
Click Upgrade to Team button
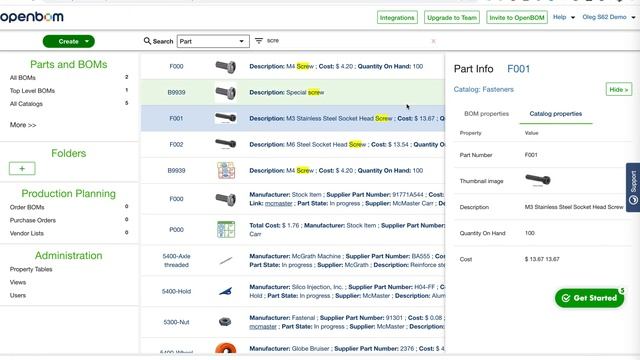[452, 18]
